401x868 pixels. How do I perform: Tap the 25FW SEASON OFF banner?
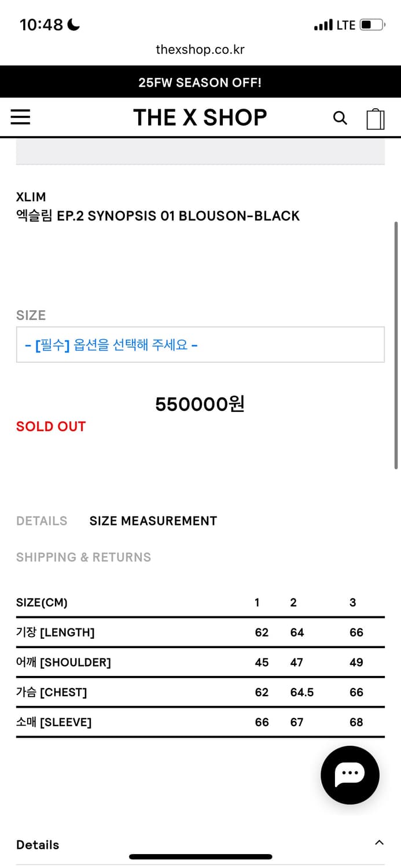tap(200, 82)
